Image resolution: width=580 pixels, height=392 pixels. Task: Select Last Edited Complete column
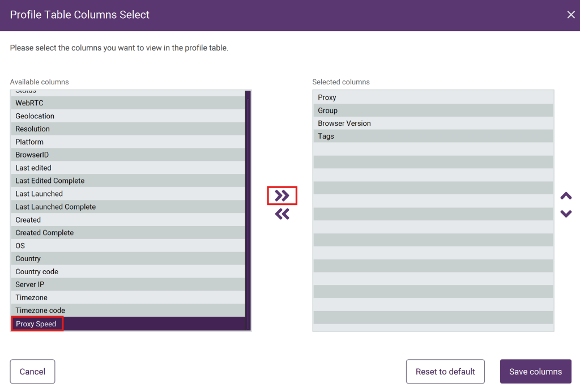50,181
